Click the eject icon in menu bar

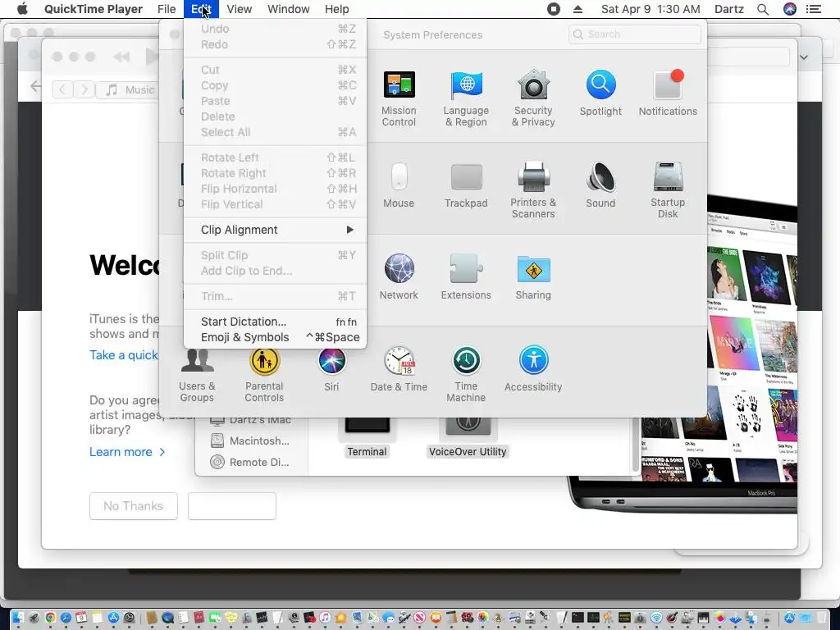(577, 9)
